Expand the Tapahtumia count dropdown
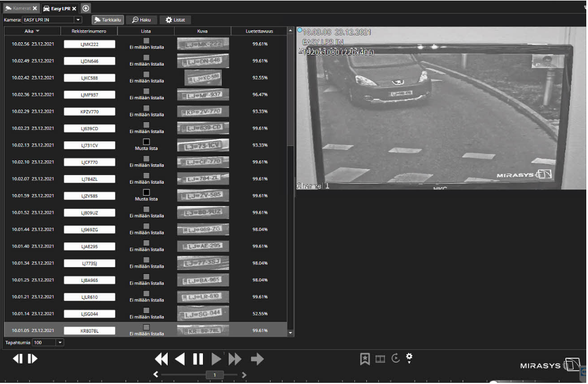Screen dimensions: 588x384 coord(60,342)
